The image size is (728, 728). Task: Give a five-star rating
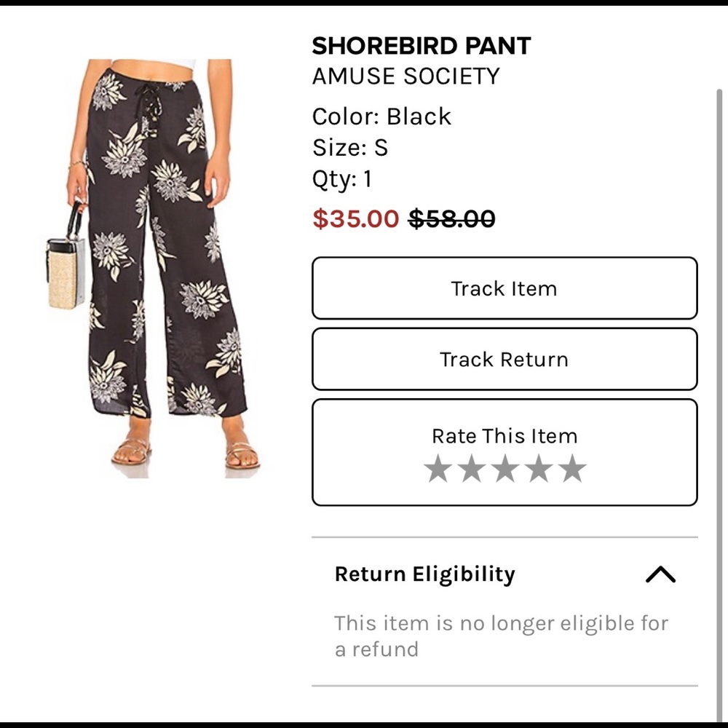[x=571, y=468]
